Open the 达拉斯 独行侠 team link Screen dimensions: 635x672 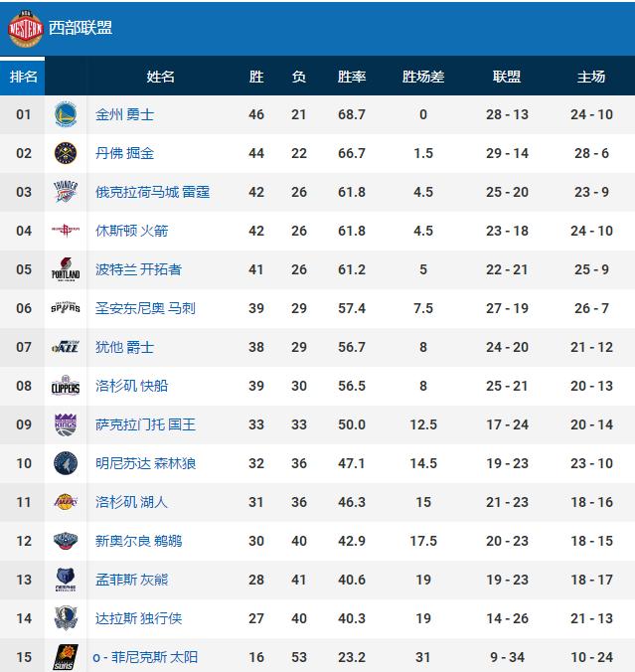(138, 618)
